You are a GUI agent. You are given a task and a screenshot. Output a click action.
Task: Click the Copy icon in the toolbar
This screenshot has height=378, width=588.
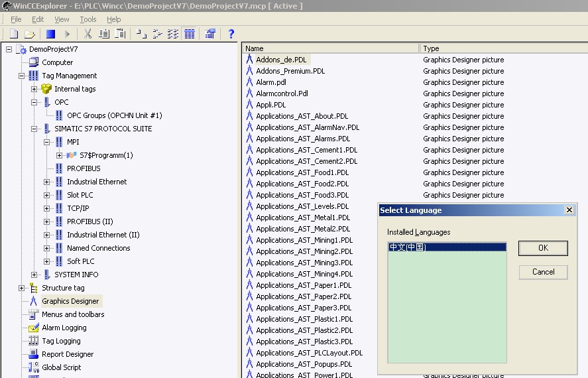coord(104,34)
